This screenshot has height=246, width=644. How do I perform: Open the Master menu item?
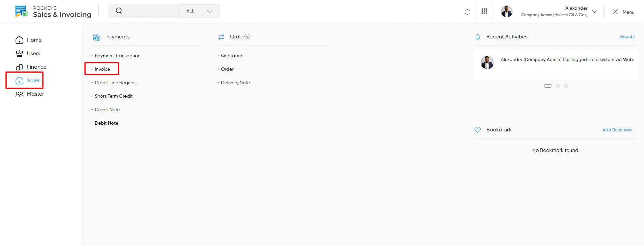35,94
